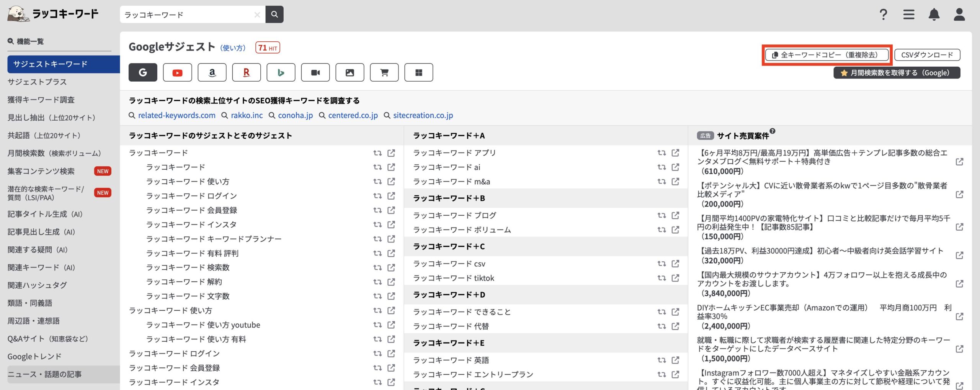This screenshot has width=980, height=390.
Task: Open 関連ハッシュタグ in sidebar
Action: [x=37, y=285]
